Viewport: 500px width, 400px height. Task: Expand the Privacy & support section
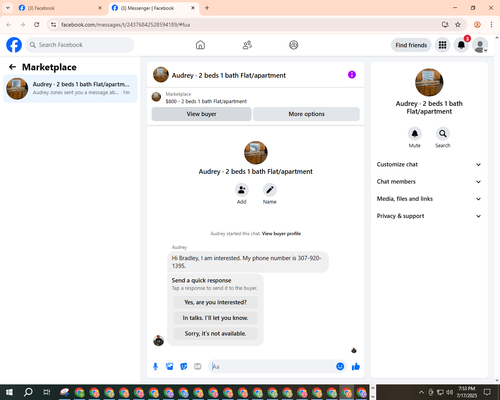click(429, 216)
